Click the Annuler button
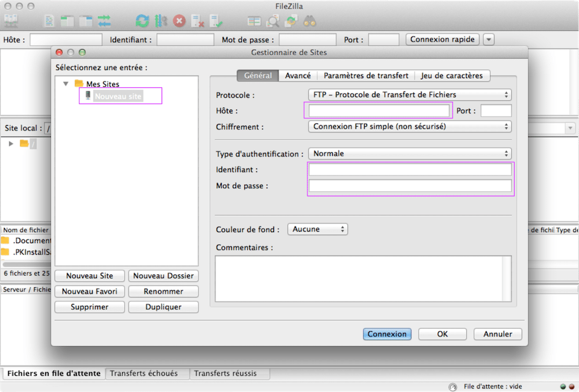579x392 pixels. pos(498,334)
